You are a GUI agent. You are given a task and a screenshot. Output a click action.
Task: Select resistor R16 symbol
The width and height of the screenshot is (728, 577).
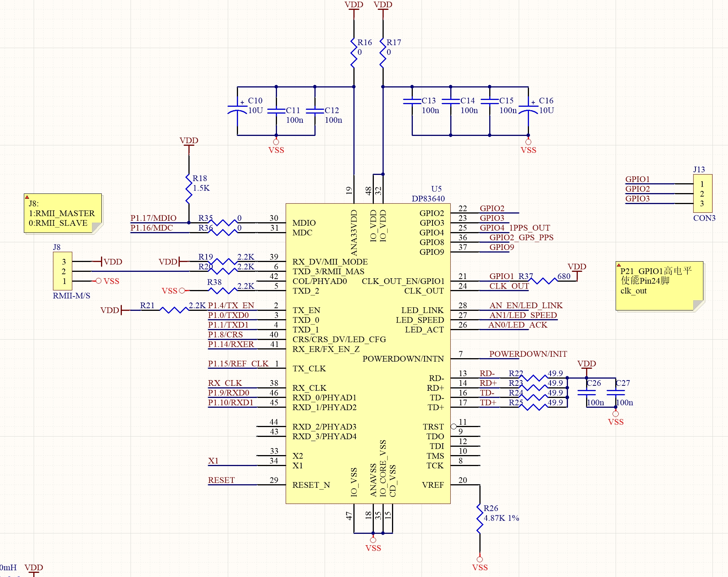click(354, 53)
